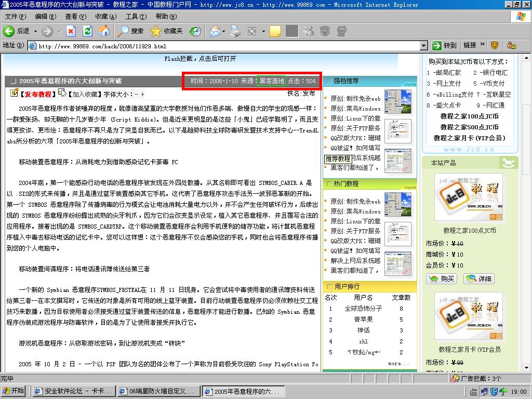Open the 月卡 VIP product thumbnail
Image resolution: width=532 pixels, height=399 pixels.
pyautogui.click(x=470, y=316)
